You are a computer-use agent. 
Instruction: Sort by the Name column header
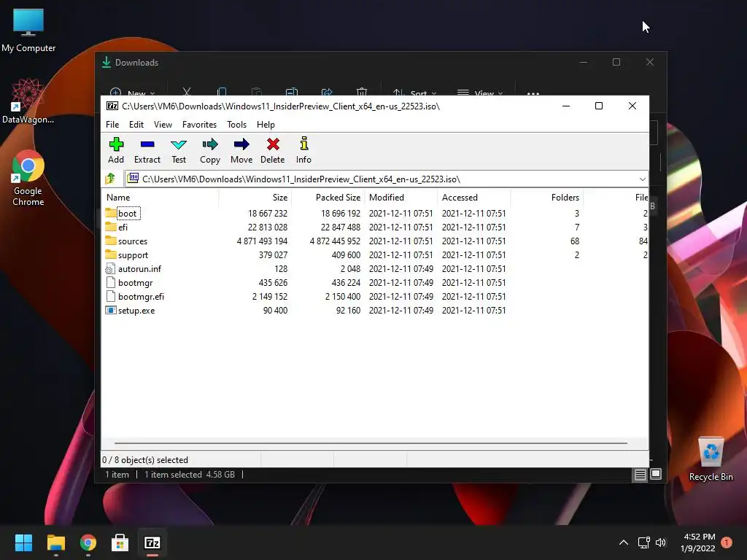160,197
